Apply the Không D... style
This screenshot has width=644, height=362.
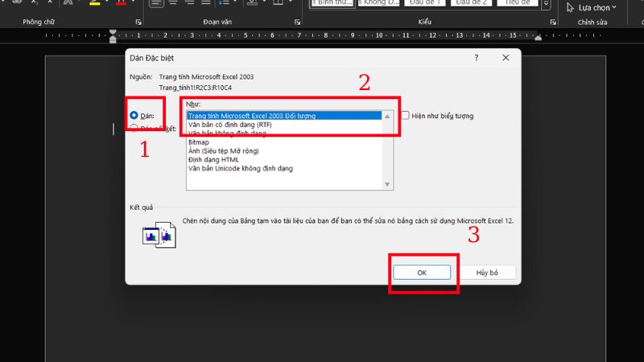tap(378, 3)
